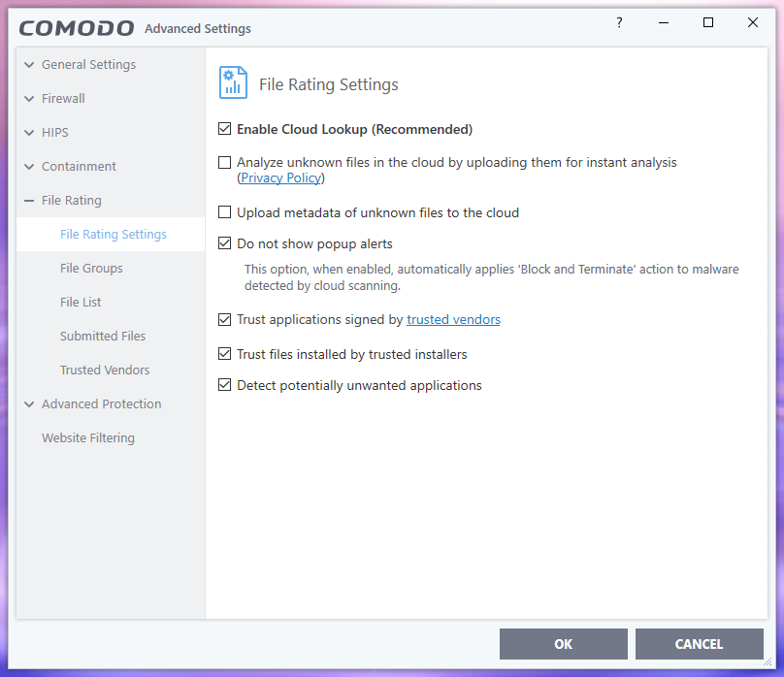Follow the trusted vendors hyperlink

pyautogui.click(x=453, y=319)
